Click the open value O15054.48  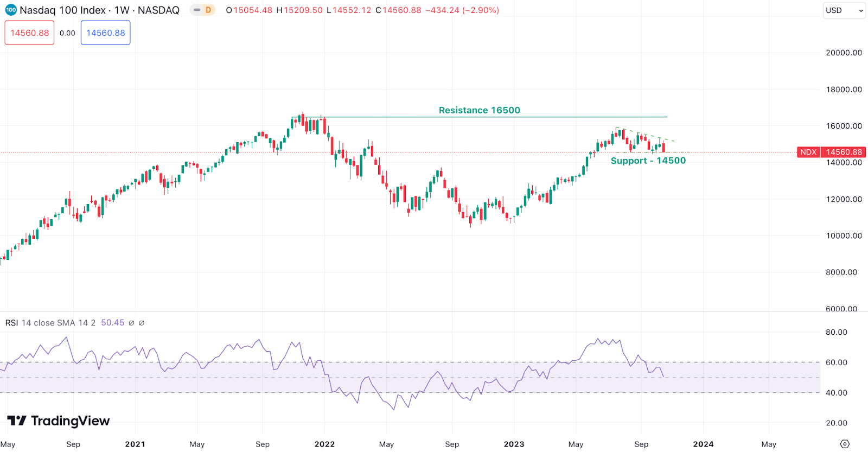click(x=249, y=10)
